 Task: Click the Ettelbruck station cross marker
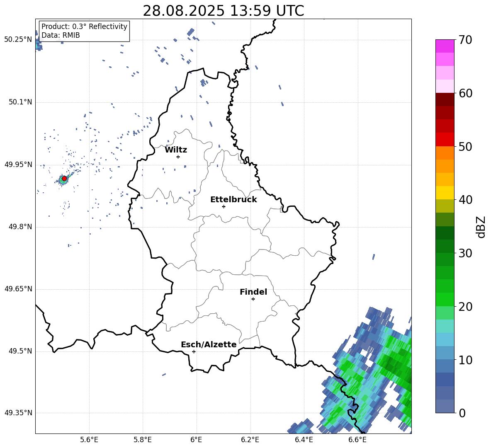pyautogui.click(x=224, y=206)
